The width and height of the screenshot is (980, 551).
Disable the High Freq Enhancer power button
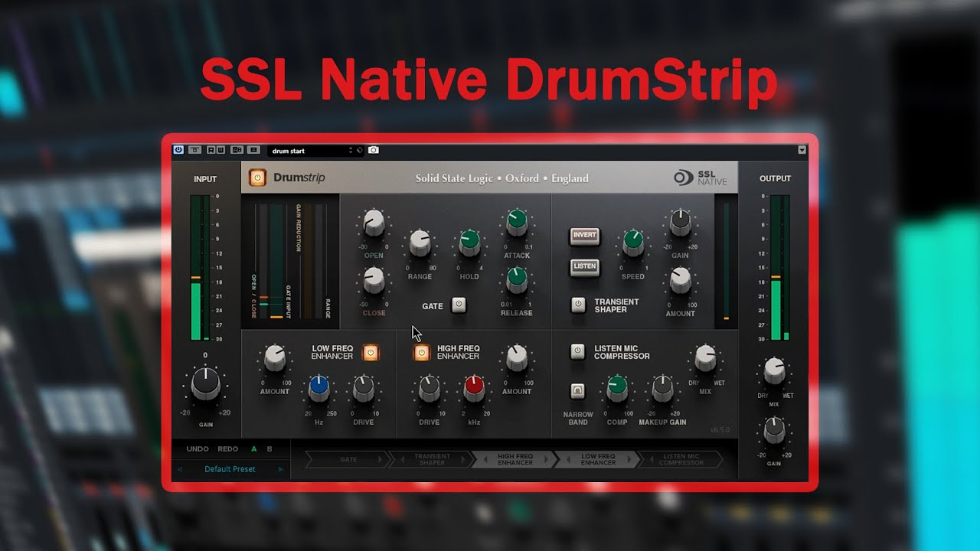[421, 353]
